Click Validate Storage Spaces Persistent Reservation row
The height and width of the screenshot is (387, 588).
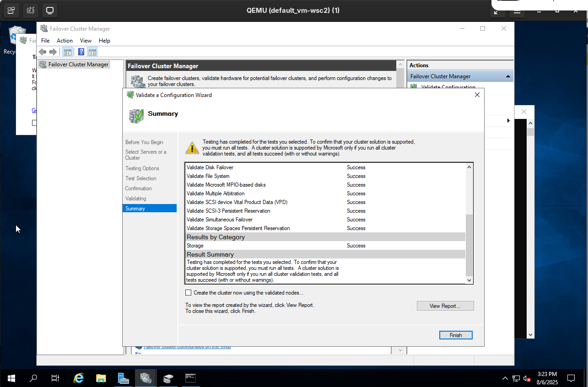click(x=325, y=228)
